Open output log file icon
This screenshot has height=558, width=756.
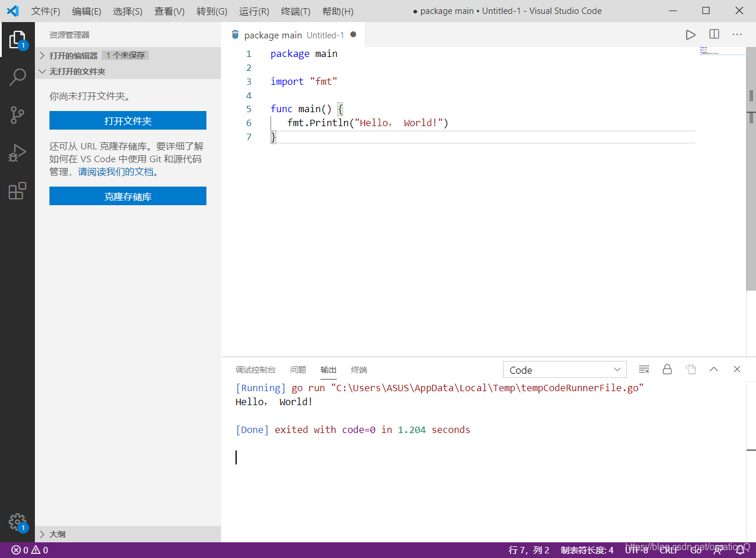click(690, 370)
